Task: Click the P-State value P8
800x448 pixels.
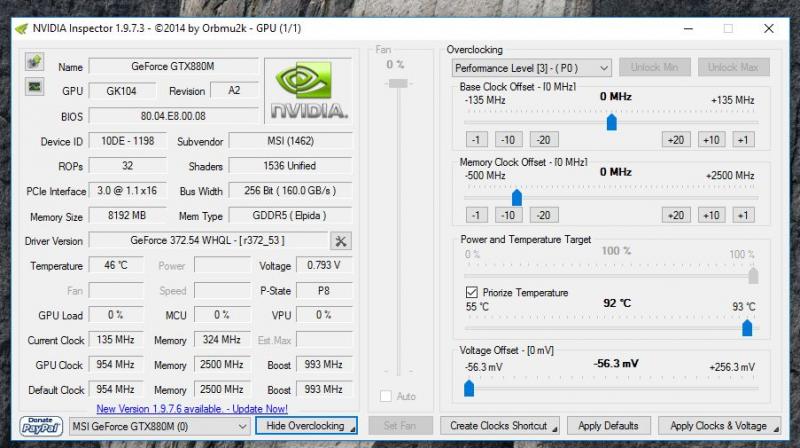Action: coord(324,290)
